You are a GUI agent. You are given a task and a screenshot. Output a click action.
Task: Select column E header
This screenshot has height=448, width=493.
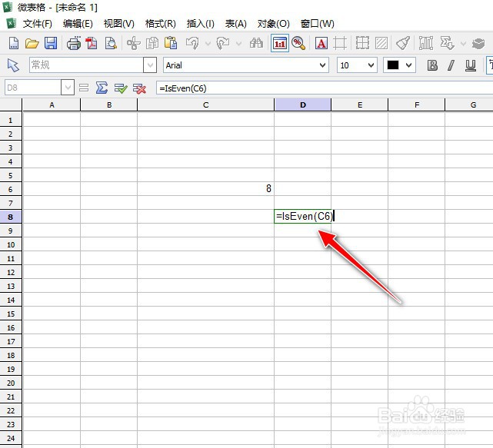pyautogui.click(x=360, y=105)
